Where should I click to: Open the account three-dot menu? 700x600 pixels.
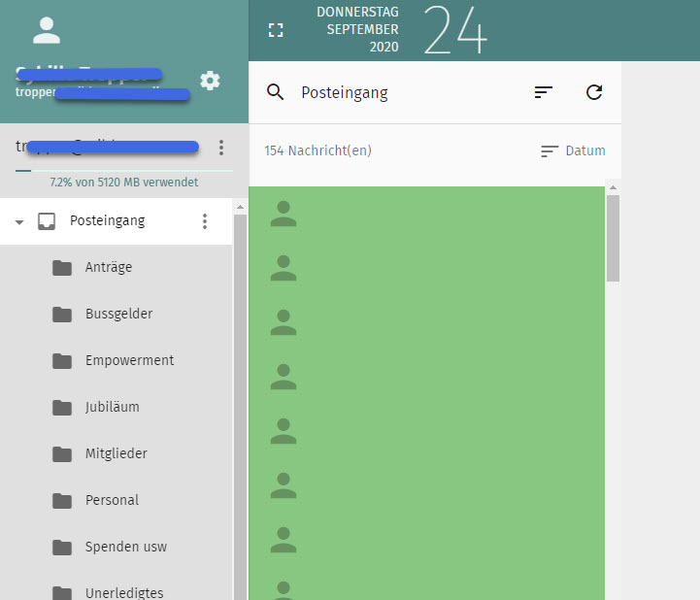(x=221, y=148)
